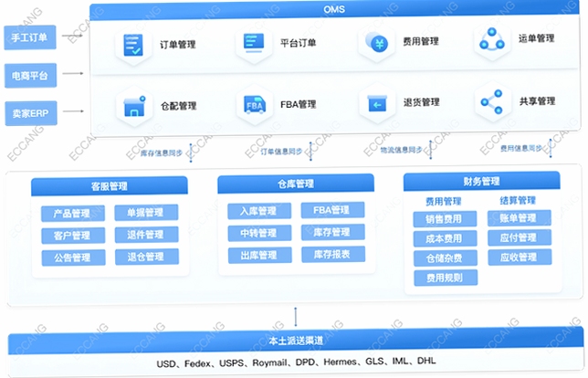Select the 电商平台 source box
Viewport: 588px width, 378px height.
(x=30, y=76)
